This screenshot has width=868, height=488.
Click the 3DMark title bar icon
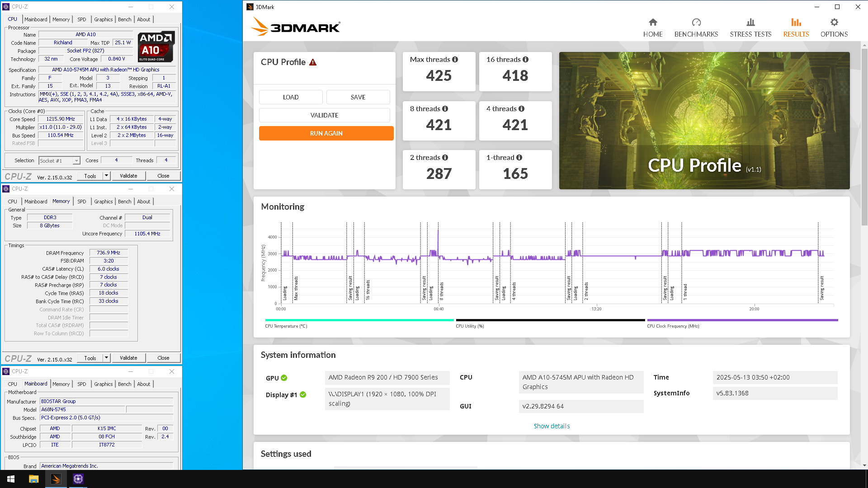[250, 7]
